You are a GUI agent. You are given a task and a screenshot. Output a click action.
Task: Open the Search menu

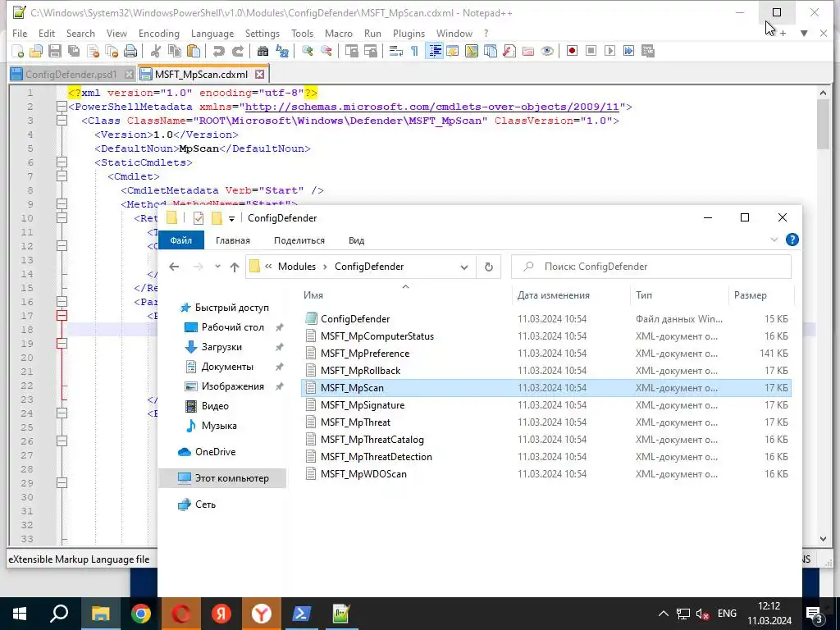pos(80,33)
